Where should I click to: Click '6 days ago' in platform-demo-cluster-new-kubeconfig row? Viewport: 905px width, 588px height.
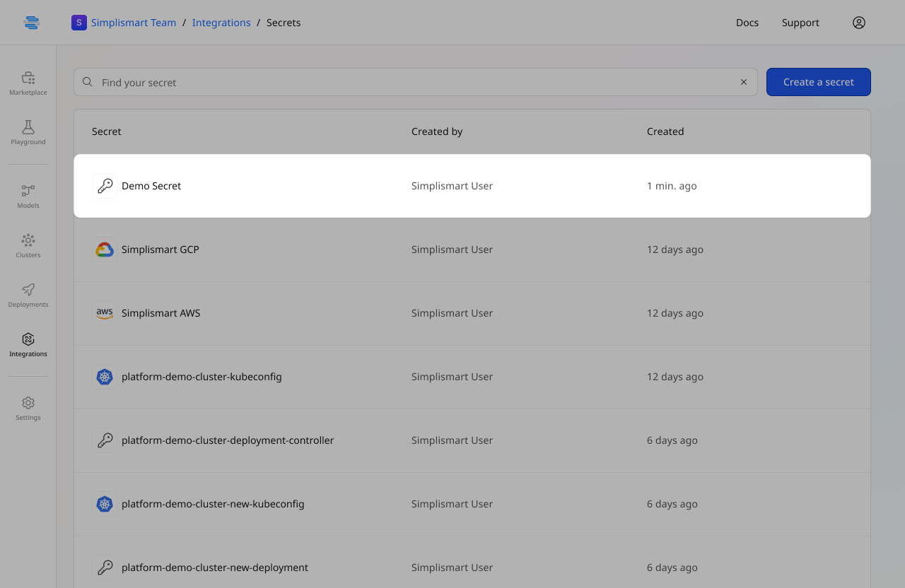point(672,504)
